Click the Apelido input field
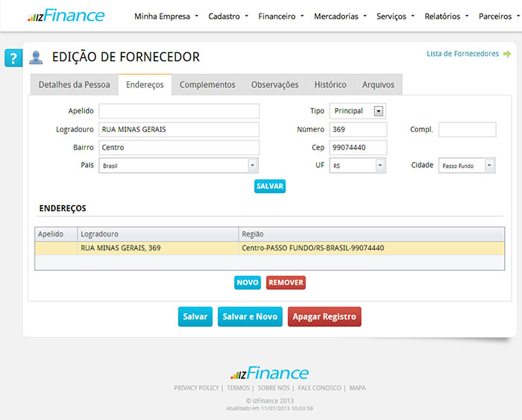Viewport: 522px width, 420px height. [178, 111]
